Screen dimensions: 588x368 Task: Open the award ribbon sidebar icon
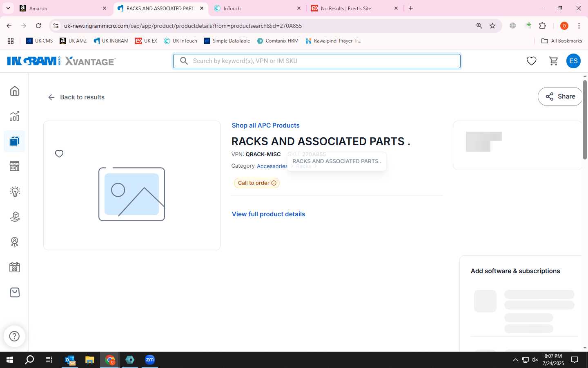pos(15,242)
